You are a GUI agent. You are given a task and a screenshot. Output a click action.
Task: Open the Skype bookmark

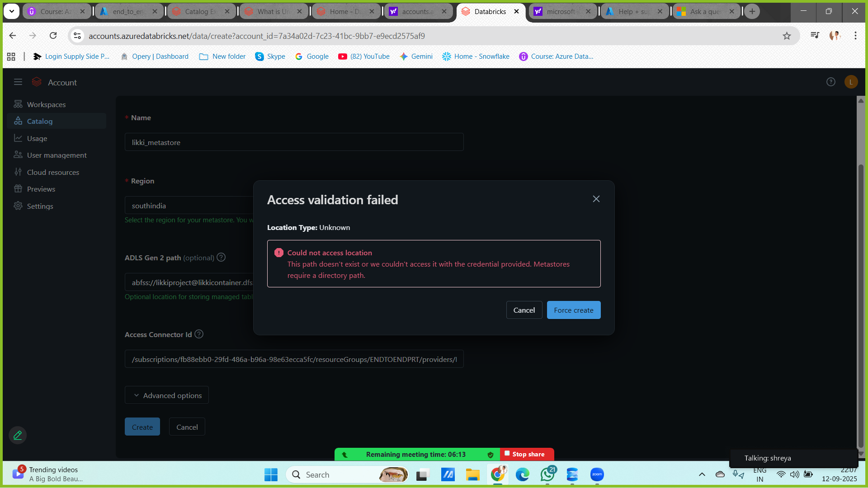pos(270,56)
